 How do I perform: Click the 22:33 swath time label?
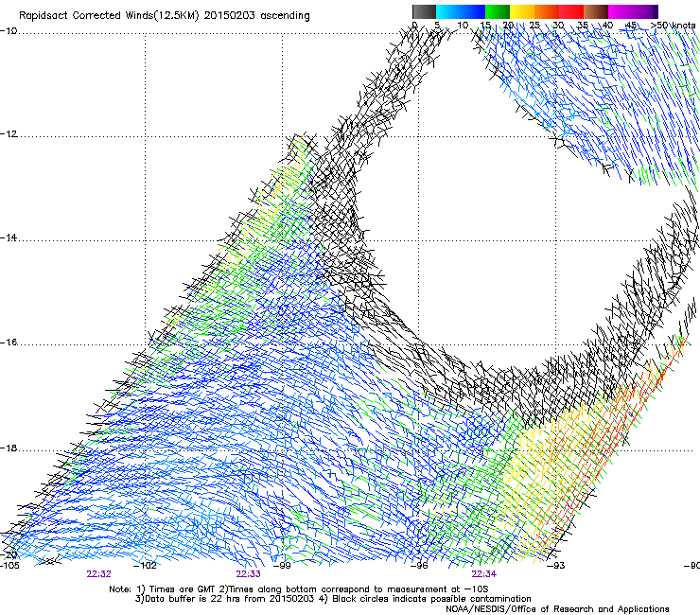point(248,574)
